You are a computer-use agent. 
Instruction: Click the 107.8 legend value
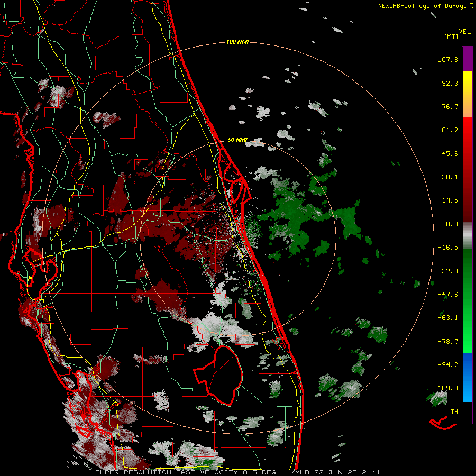point(448,59)
